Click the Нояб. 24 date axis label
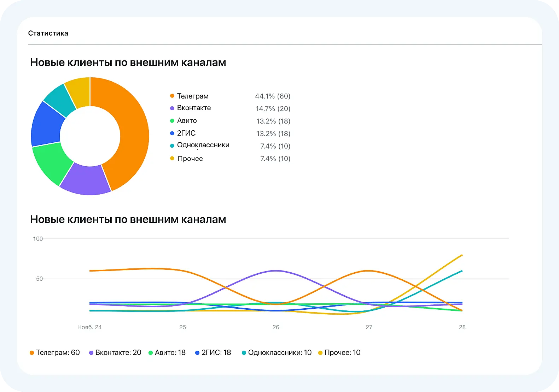This screenshot has height=392, width=559. 89,327
